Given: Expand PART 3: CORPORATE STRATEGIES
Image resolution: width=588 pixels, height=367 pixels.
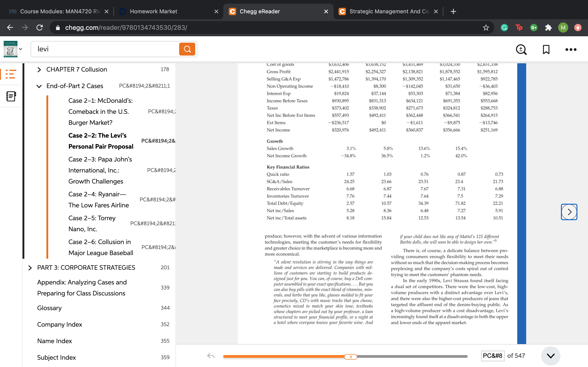Looking at the screenshot, I should (x=30, y=268).
